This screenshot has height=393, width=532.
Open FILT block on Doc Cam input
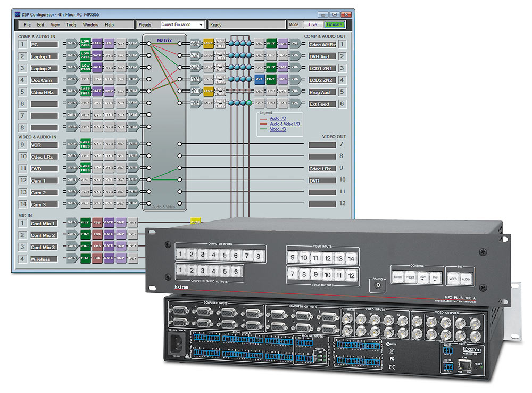click(85, 79)
